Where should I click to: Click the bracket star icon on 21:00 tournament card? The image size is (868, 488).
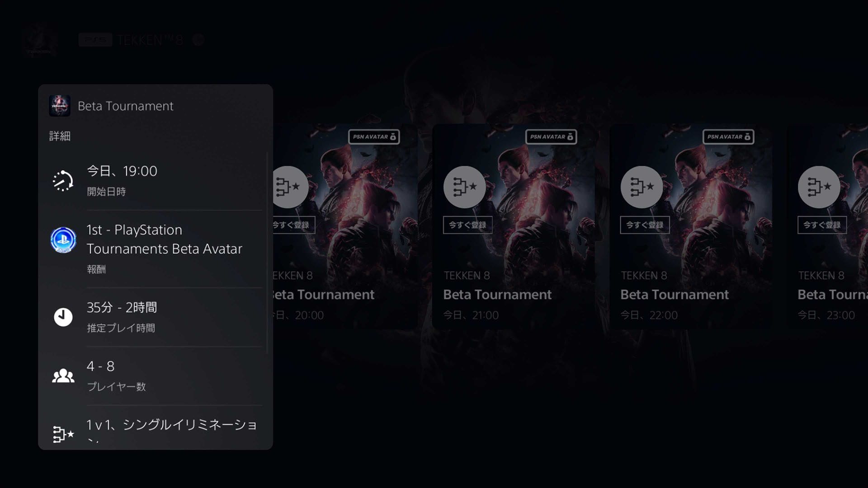coord(464,187)
